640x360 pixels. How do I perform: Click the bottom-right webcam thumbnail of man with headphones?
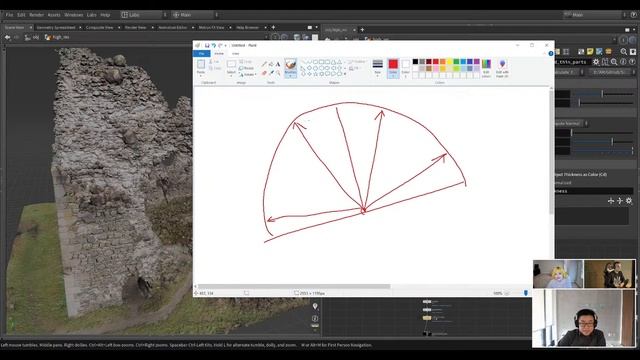coord(584,318)
